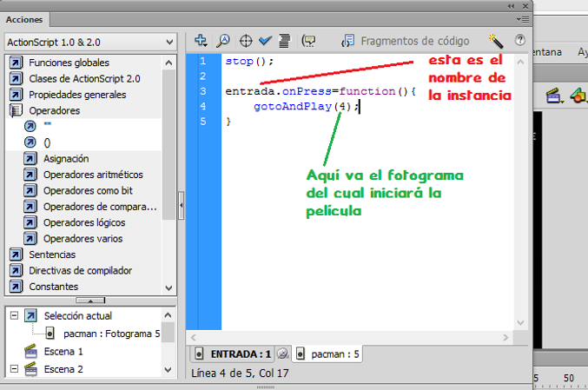Expand Operadores como bit folder
588x390 pixels.
coord(78,190)
